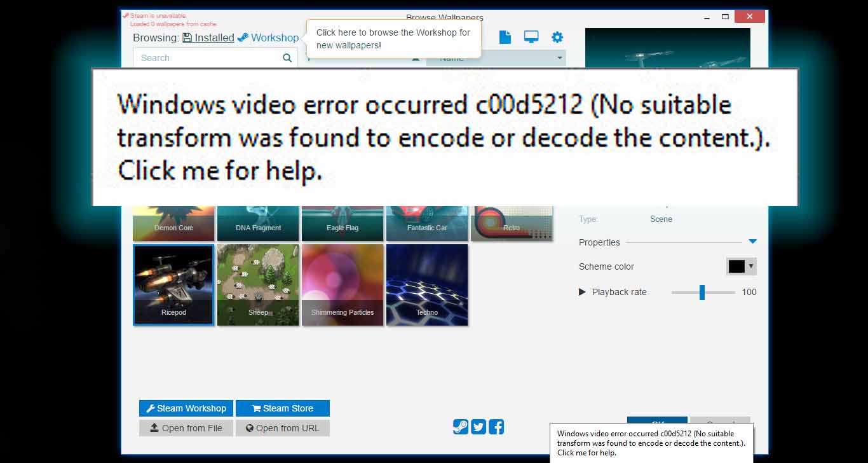Open the Name sort dropdown arrow
Image resolution: width=868 pixels, height=463 pixels.
point(560,58)
